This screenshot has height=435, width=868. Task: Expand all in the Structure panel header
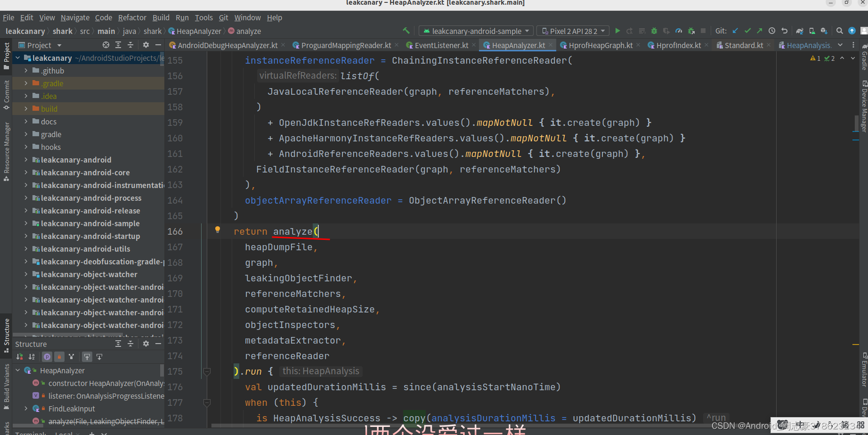click(x=118, y=344)
